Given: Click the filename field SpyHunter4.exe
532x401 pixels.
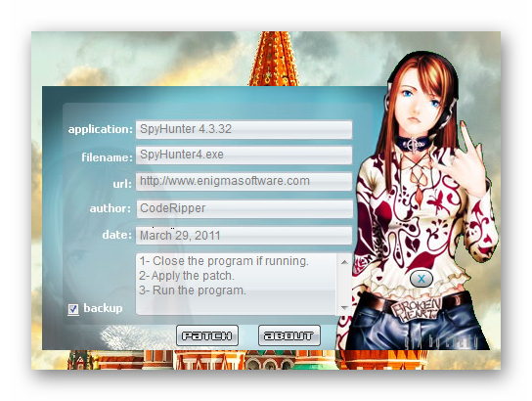Looking at the screenshot, I should 244,156.
